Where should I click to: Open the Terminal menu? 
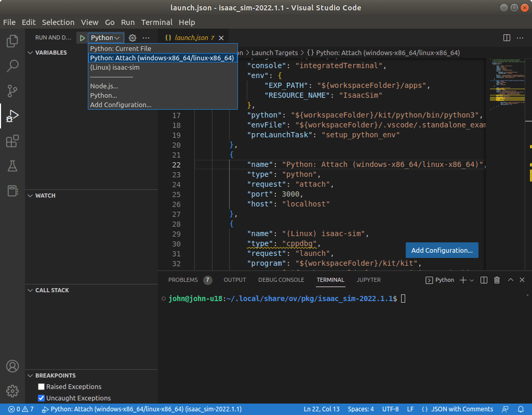157,22
